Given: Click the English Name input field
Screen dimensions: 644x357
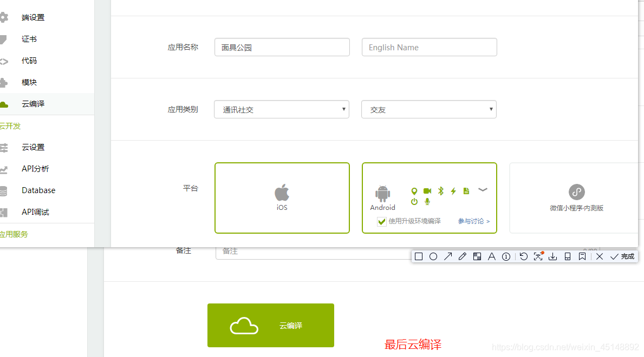Looking at the screenshot, I should (429, 47).
